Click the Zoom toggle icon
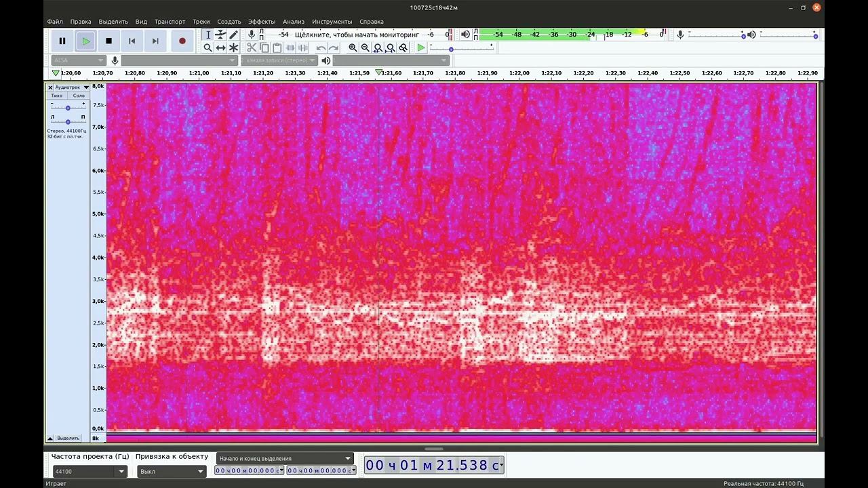Screen dimensions: 868x488 point(403,47)
